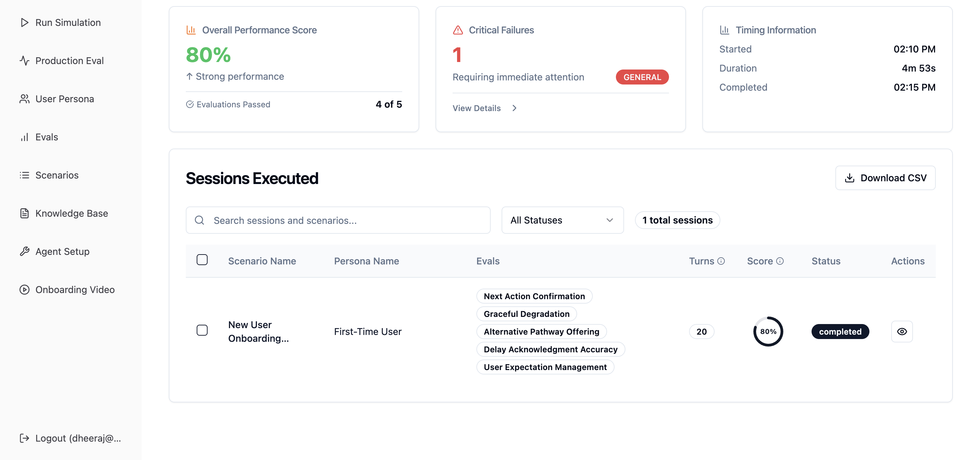980x460 pixels.
Task: Click the Run Simulation play icon
Action: (24, 22)
